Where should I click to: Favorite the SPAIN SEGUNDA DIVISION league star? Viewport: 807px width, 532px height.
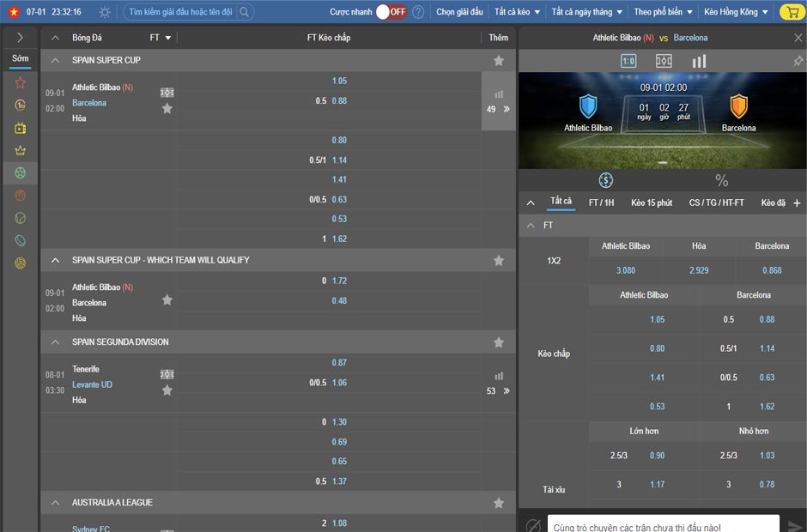click(499, 342)
